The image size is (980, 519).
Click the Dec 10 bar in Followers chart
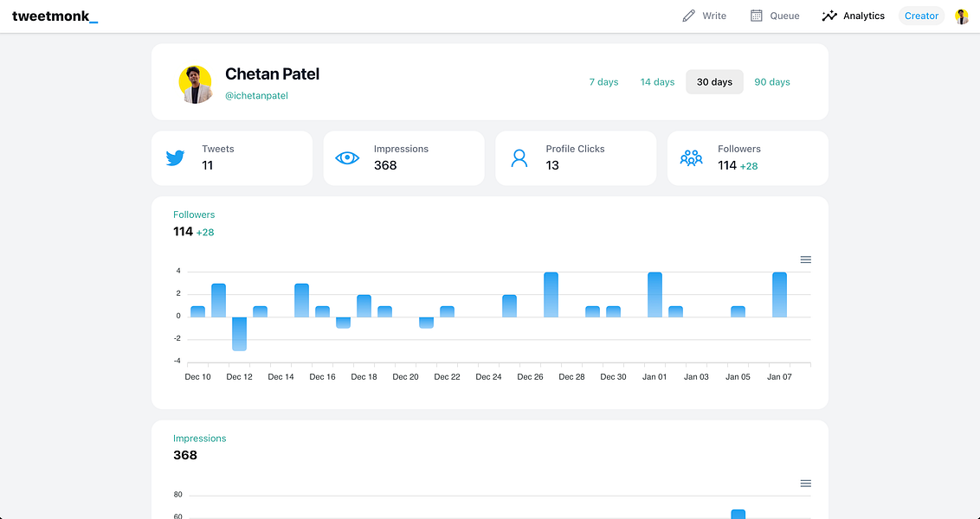[x=197, y=311]
